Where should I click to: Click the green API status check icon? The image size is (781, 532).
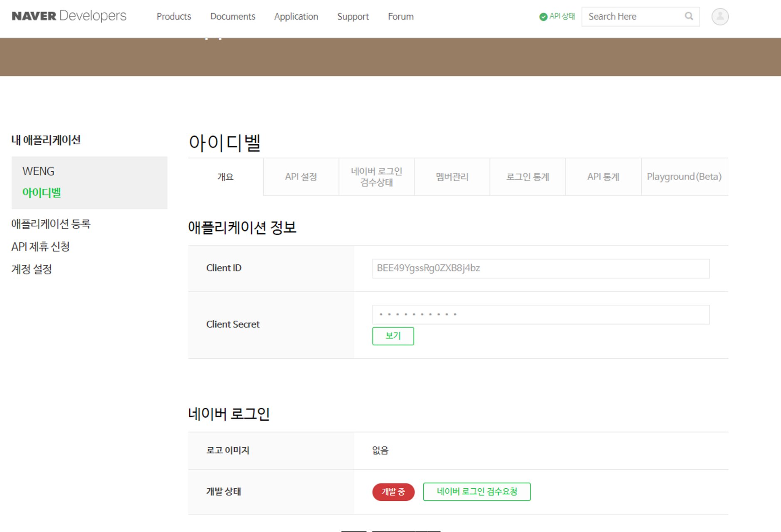543,17
